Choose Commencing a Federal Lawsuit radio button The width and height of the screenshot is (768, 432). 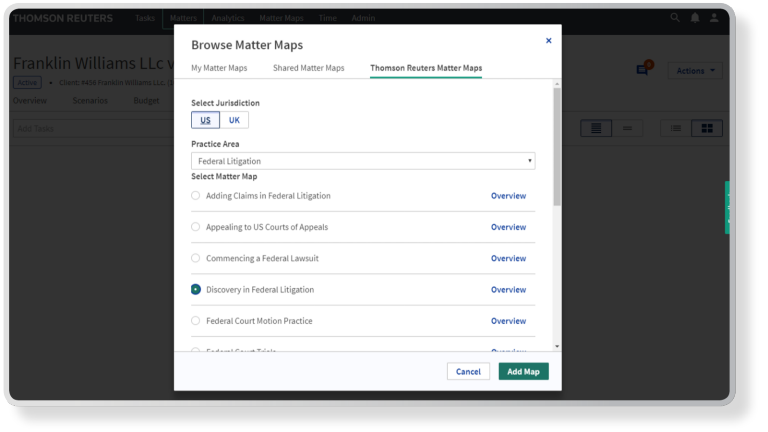pyautogui.click(x=196, y=259)
